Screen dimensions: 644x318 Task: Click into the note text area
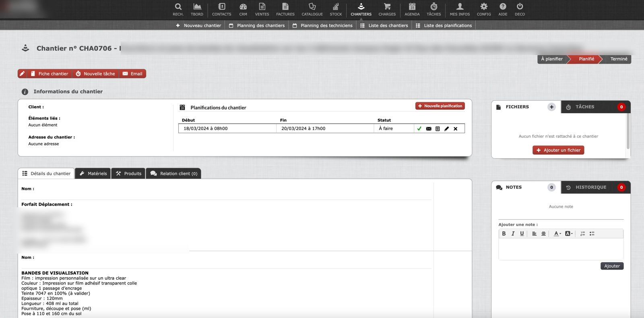561,249
